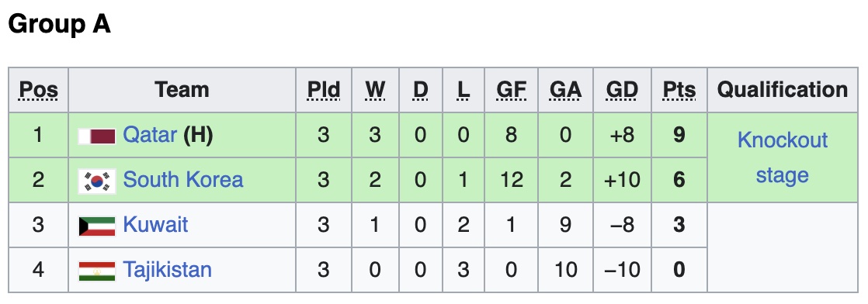Select Qatar's points cell showing 9
Viewport: 868px width, 304px height.
tap(679, 135)
